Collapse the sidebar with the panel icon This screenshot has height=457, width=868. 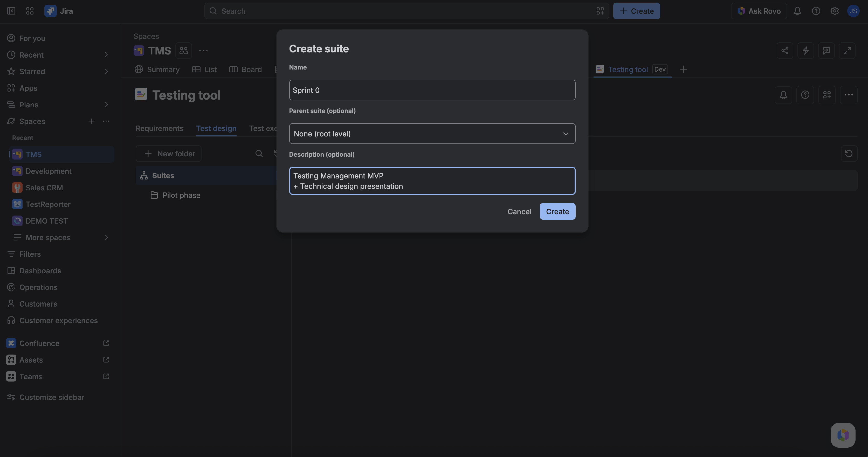coord(11,11)
